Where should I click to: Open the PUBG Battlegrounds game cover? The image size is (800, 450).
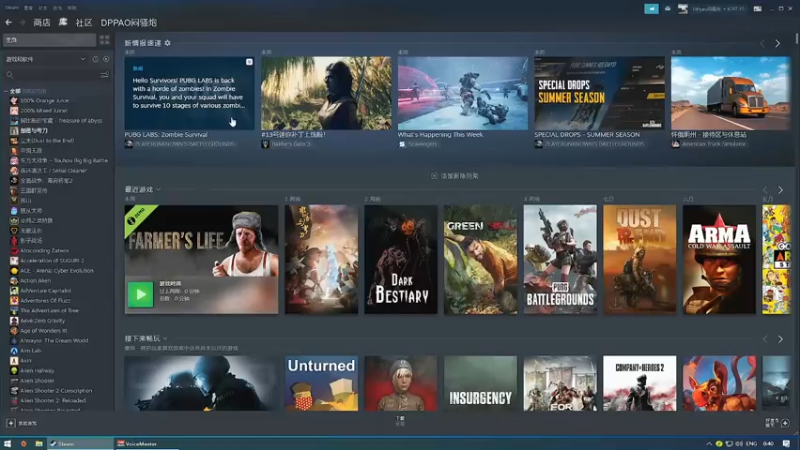pos(560,259)
